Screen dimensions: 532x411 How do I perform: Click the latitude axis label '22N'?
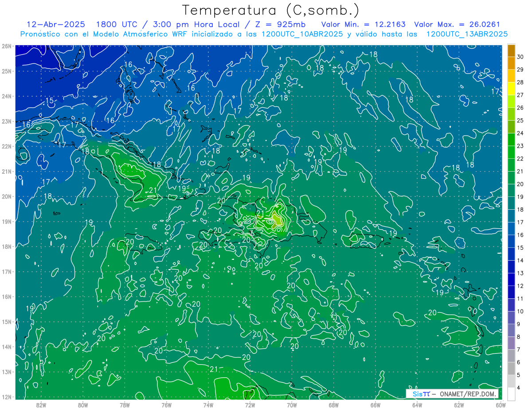(6, 146)
